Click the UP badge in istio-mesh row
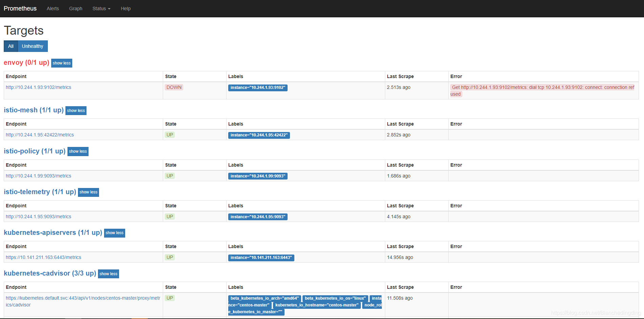 (170, 135)
